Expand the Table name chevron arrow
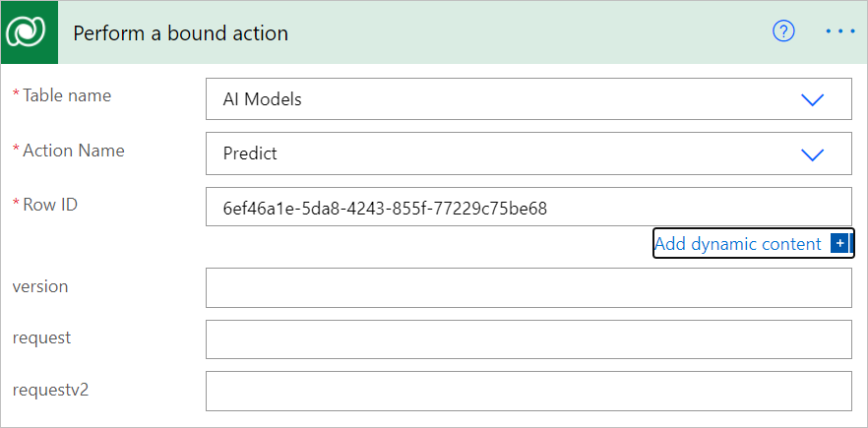This screenshot has width=868, height=428. click(813, 99)
